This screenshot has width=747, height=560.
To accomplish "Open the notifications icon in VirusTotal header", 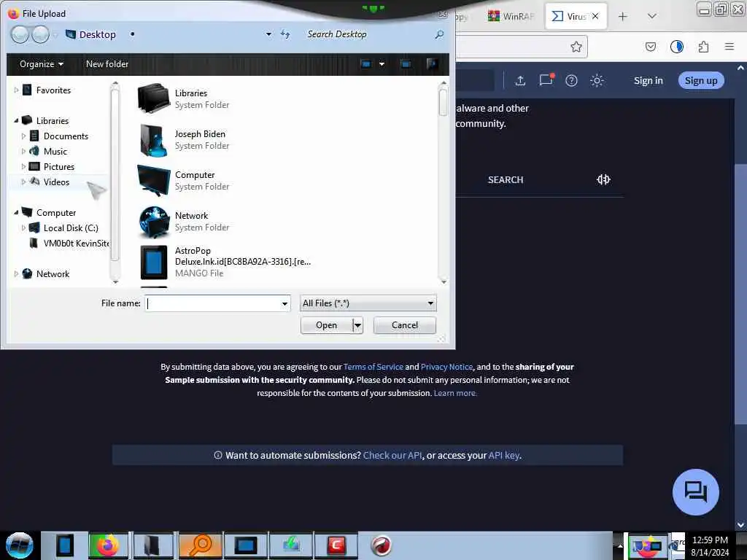I will tap(546, 80).
